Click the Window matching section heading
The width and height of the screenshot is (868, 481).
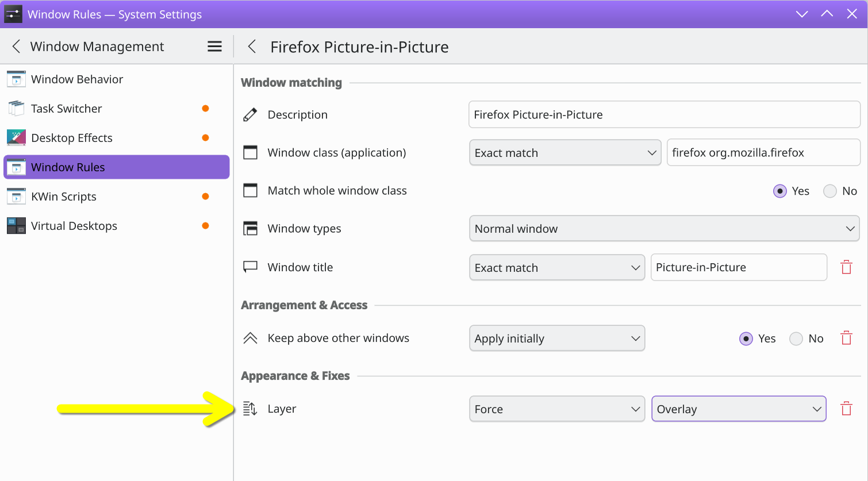coord(291,83)
